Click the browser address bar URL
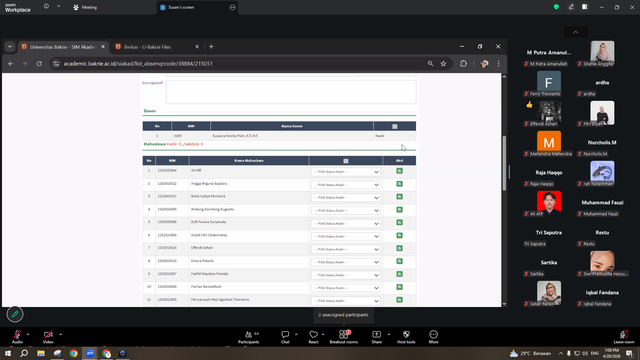 [138, 64]
